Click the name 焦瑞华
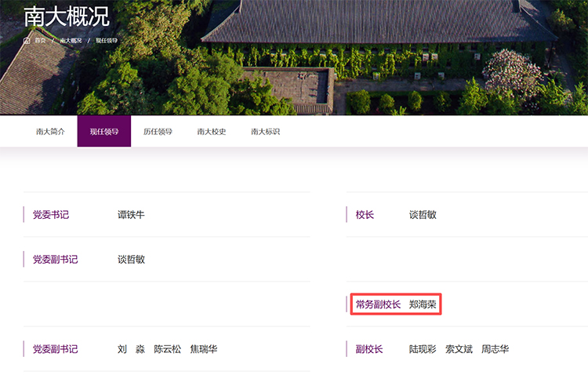The width and height of the screenshot is (588, 375). (203, 349)
